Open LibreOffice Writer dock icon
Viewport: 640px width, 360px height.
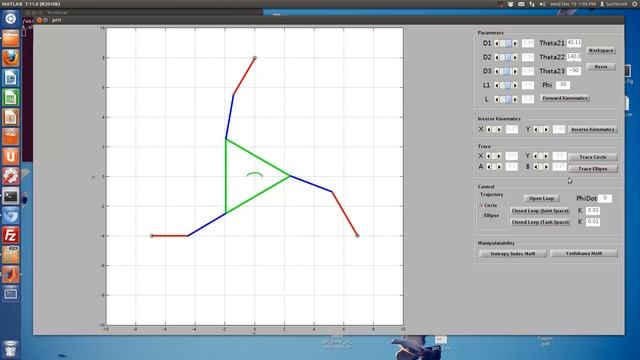[x=11, y=78]
